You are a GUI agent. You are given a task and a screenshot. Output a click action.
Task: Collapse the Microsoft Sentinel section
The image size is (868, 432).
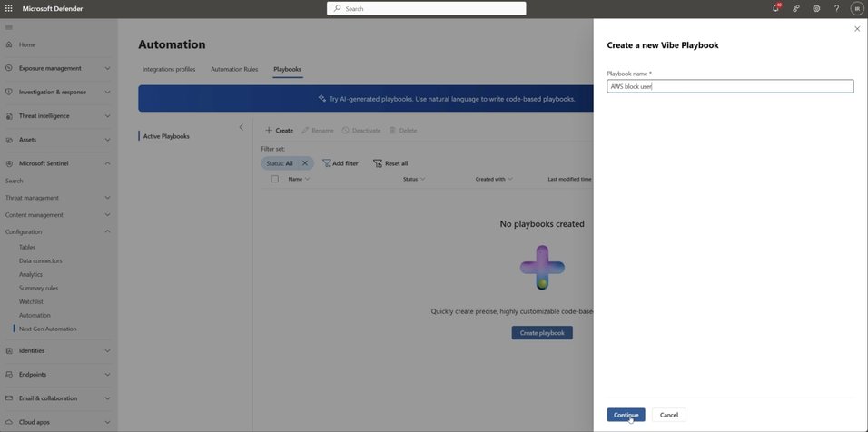pos(107,163)
